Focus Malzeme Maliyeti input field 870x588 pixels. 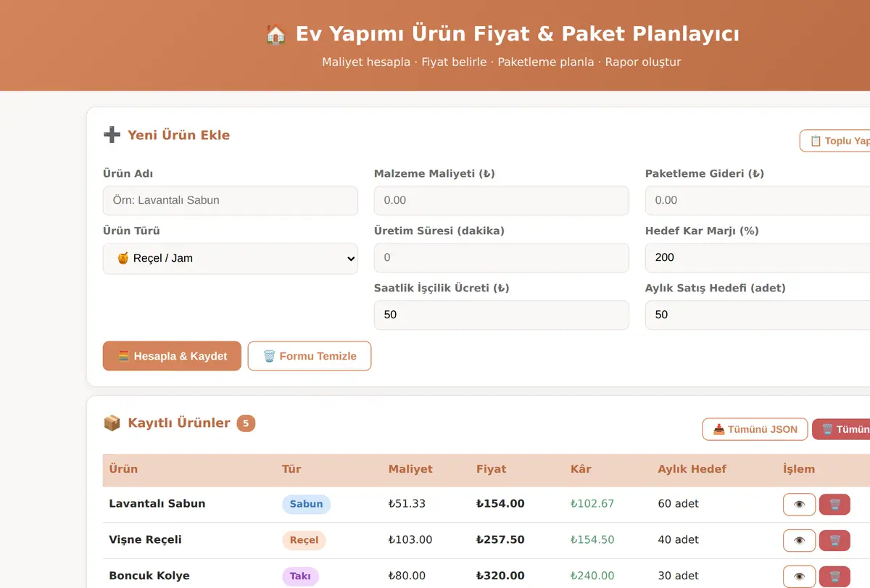click(502, 200)
